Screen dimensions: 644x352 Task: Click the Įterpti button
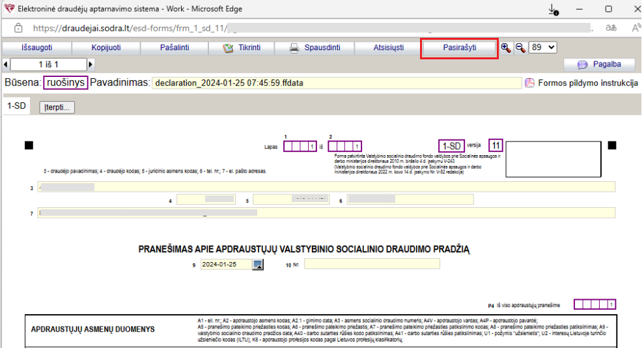click(57, 108)
